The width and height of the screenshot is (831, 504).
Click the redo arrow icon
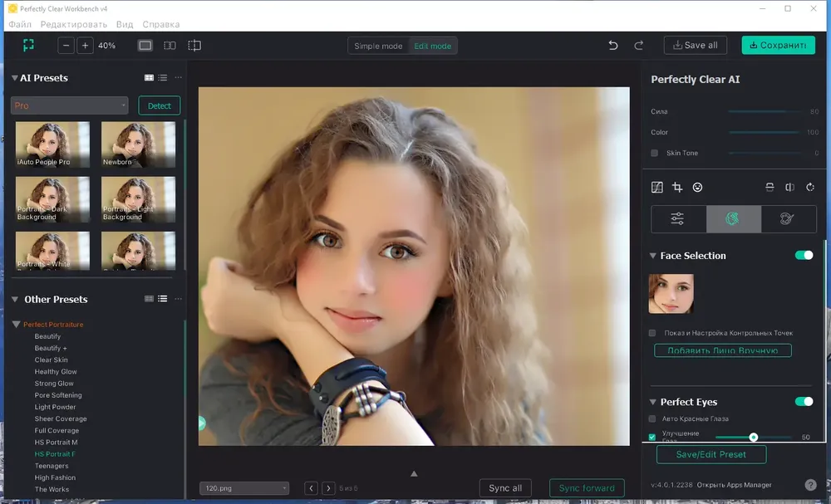click(x=638, y=46)
